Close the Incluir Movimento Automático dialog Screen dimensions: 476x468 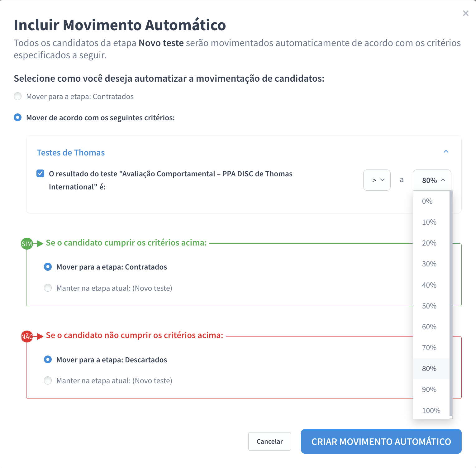(x=465, y=13)
